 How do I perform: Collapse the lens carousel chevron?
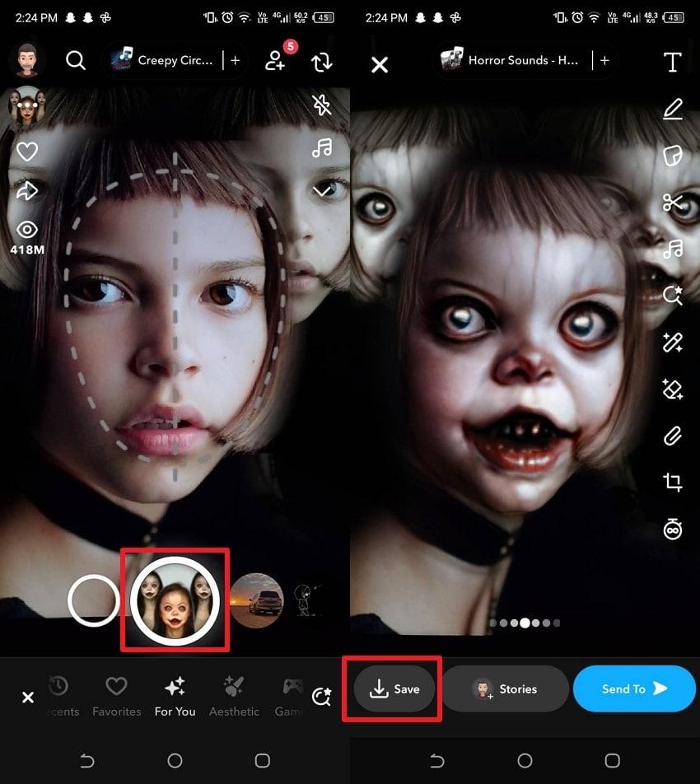pos(322,189)
